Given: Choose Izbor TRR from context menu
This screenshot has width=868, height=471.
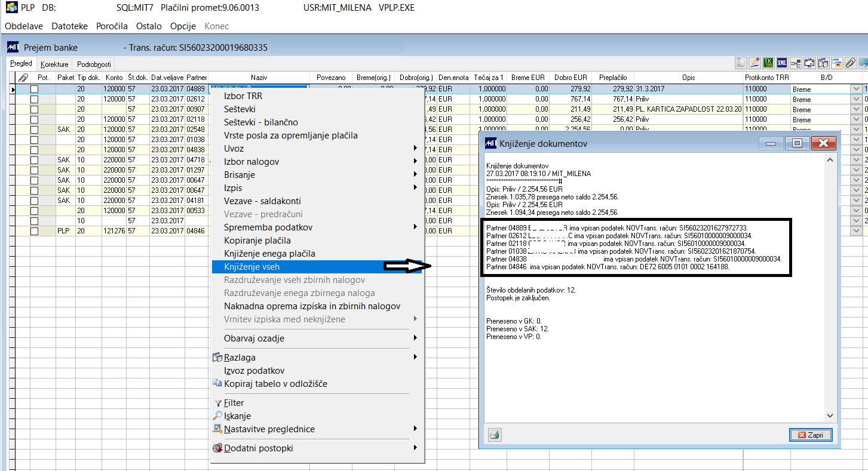Looking at the screenshot, I should point(318,96).
